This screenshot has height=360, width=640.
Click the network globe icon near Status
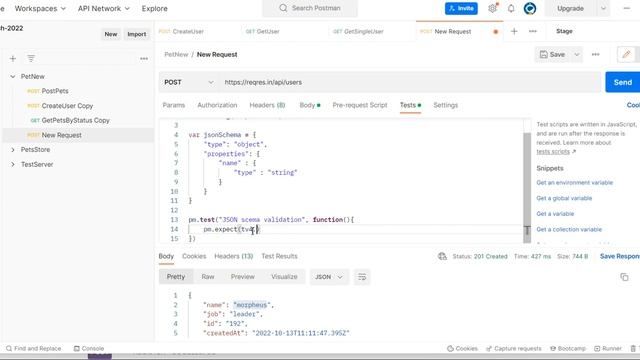[442, 256]
